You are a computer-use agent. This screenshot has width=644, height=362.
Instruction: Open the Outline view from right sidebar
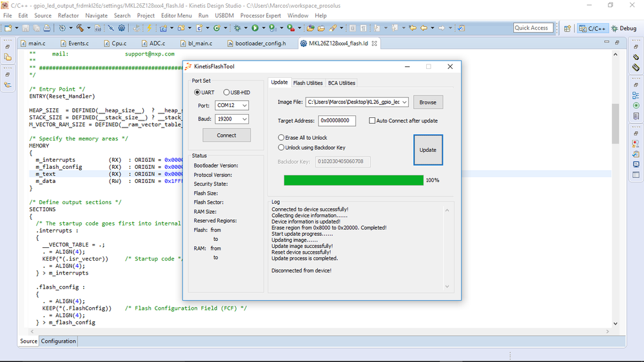[x=636, y=95]
